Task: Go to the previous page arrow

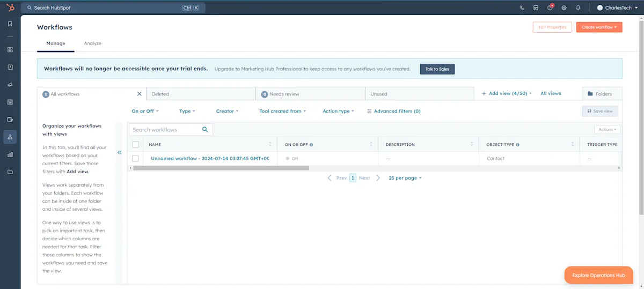Action: point(330,178)
